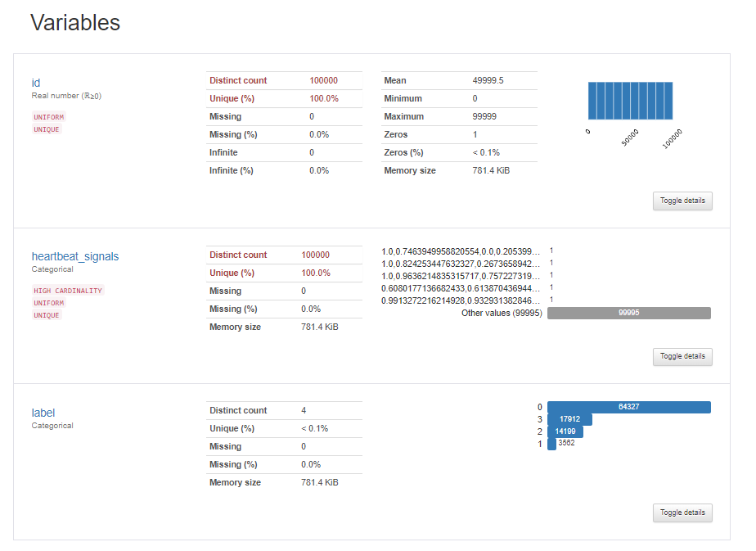Viewport: 756px width, 551px height.
Task: Open the heartbeat_signals variable link
Action: (75, 257)
